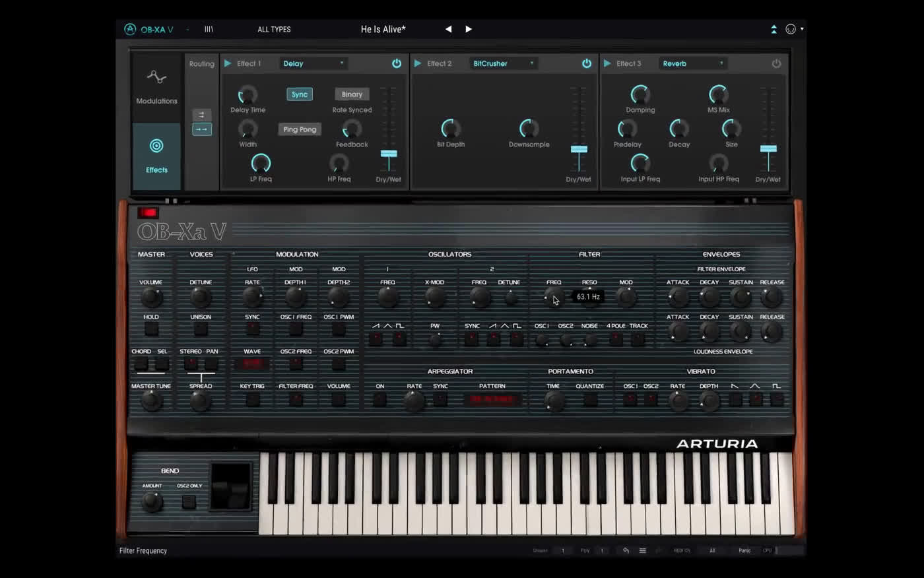Expand Effect 1 play triangle
This screenshot has width=924, height=578.
228,63
